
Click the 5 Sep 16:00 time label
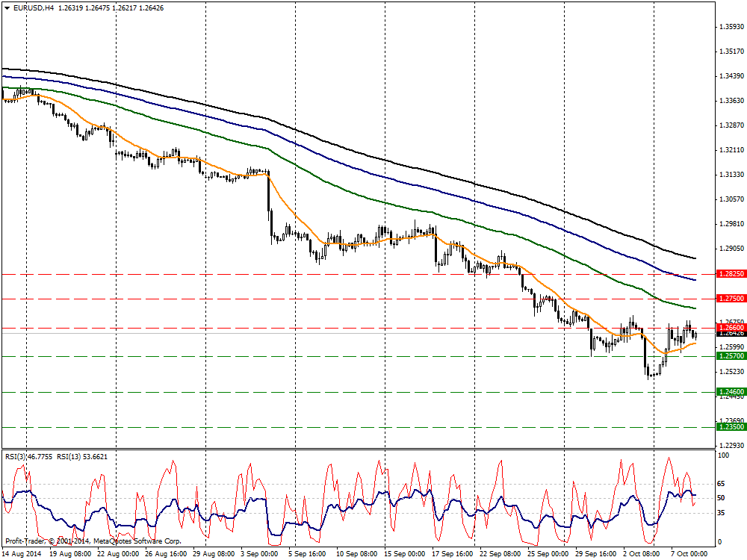[307, 554]
